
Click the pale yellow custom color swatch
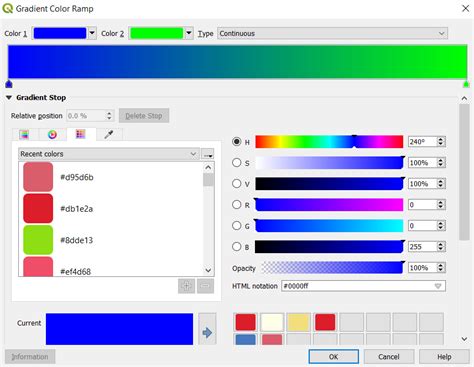[272, 322]
